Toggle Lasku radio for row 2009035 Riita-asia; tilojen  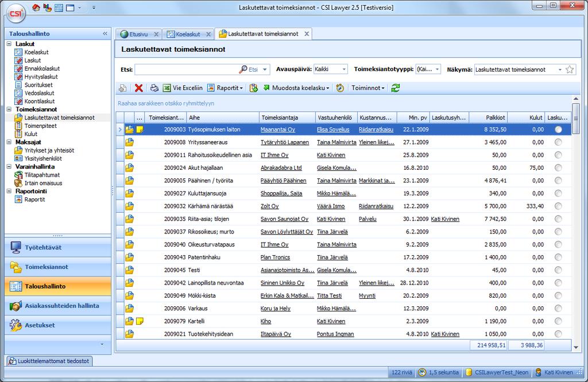pyautogui.click(x=558, y=219)
